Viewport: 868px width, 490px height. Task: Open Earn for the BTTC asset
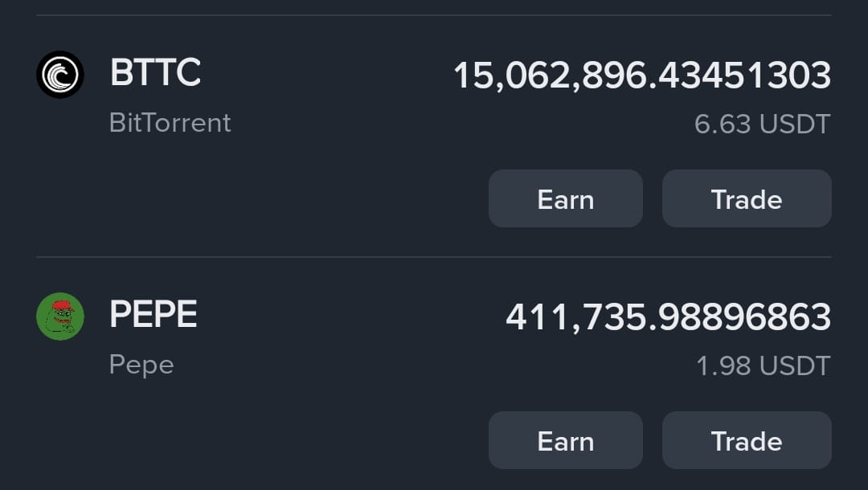[566, 198]
